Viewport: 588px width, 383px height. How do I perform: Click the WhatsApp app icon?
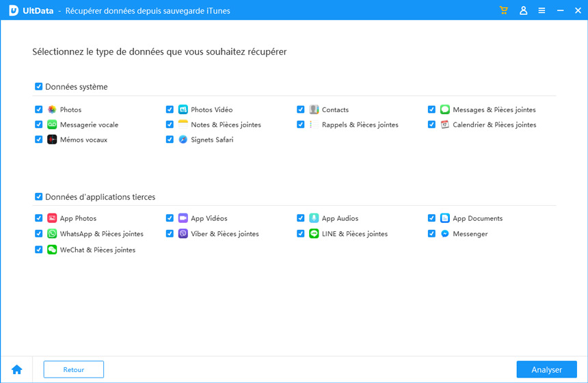pos(52,234)
